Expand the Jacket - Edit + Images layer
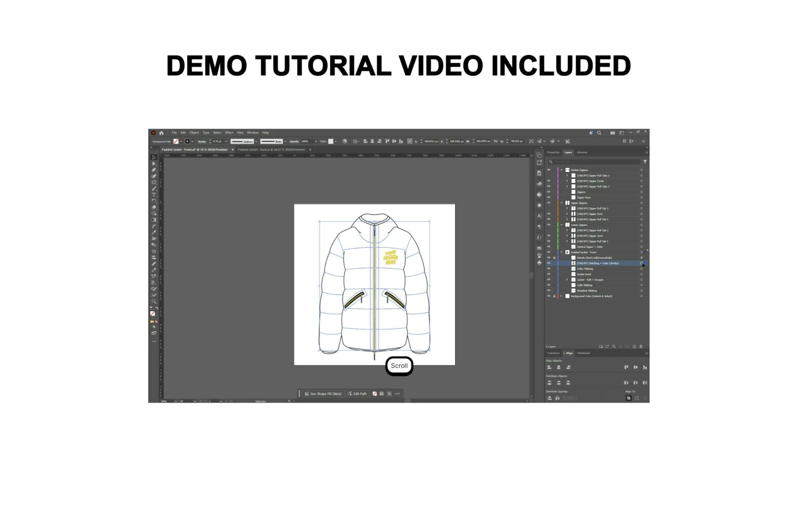Image resolution: width=798 pixels, height=532 pixels. [x=567, y=280]
